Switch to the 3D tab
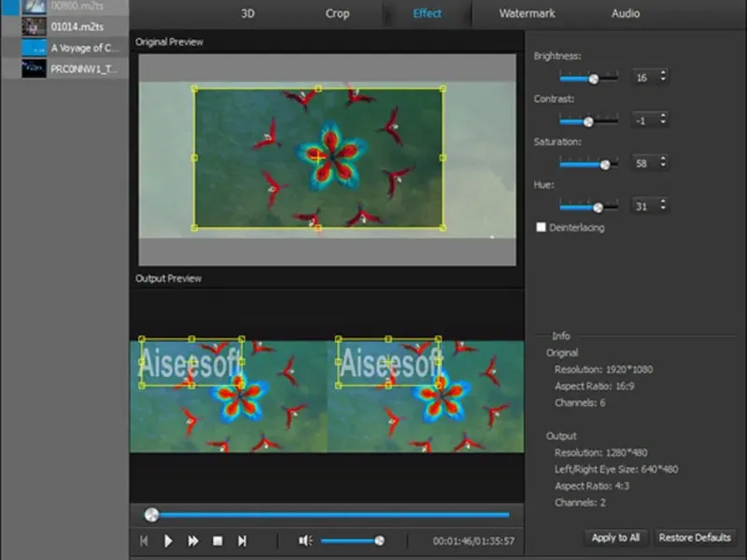 coord(247,14)
